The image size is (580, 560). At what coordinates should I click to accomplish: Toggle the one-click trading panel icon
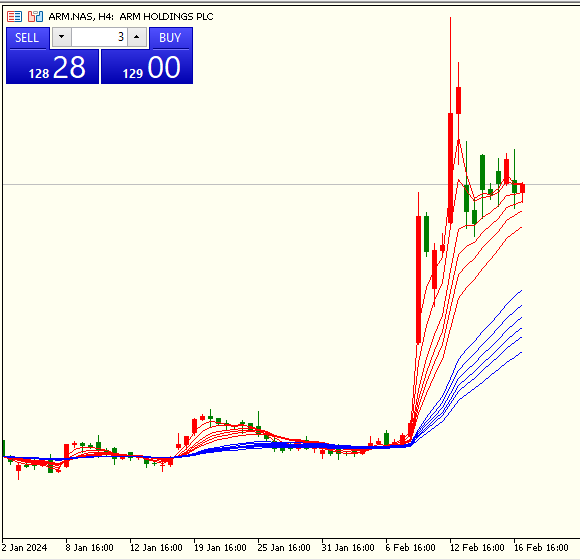[x=14, y=17]
